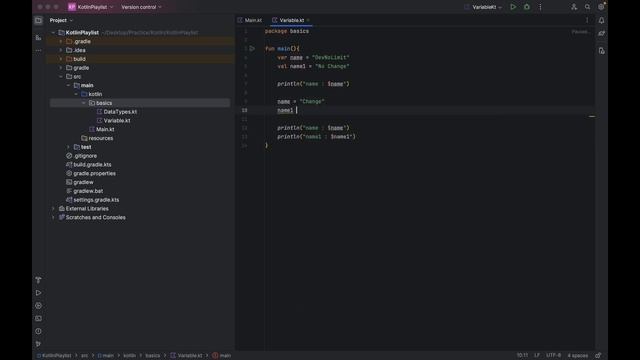The height and width of the screenshot is (360, 640).
Task: Open editor tab options vertical dots
Action: click(x=587, y=20)
